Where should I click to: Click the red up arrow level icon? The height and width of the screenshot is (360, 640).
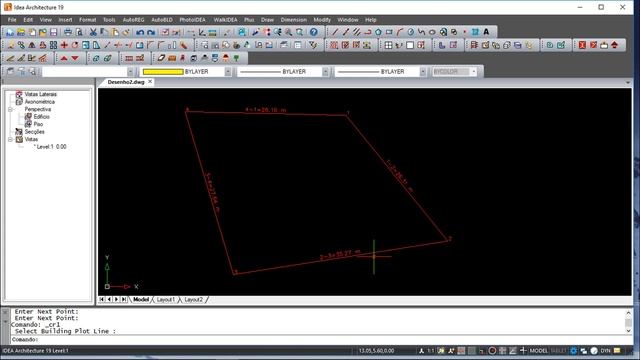64,58
